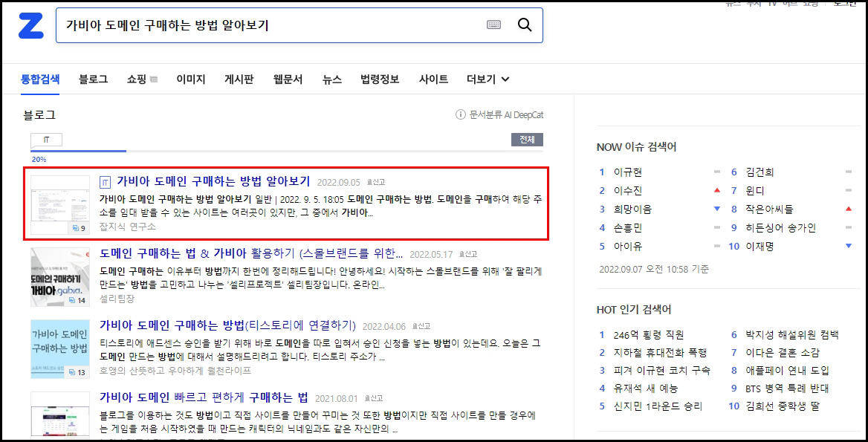The image size is (868, 442).
Task: Open first result's thumbnail image
Action: coord(59,205)
